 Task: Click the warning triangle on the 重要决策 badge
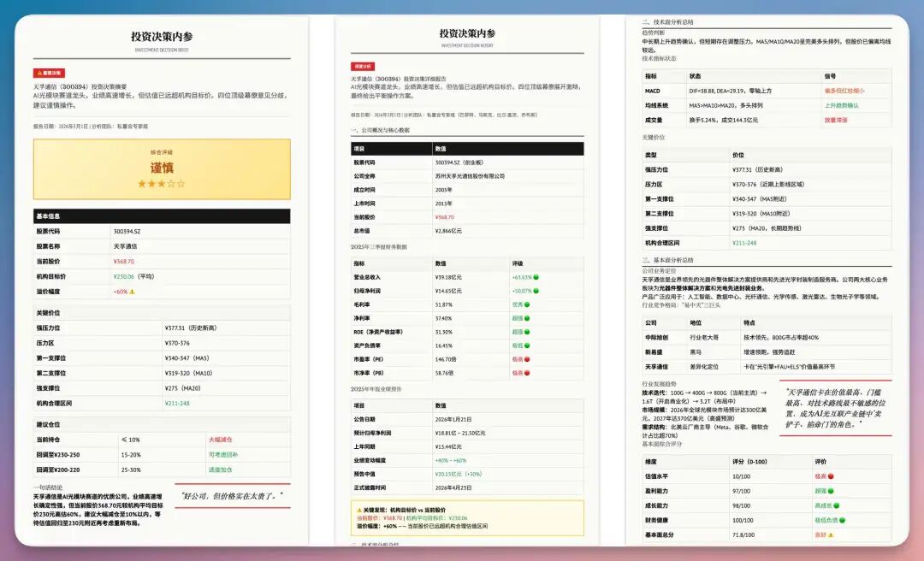point(40,72)
